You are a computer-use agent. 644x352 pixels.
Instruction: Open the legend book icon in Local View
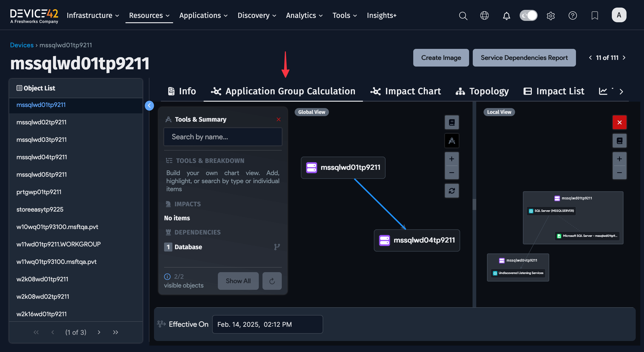(619, 141)
